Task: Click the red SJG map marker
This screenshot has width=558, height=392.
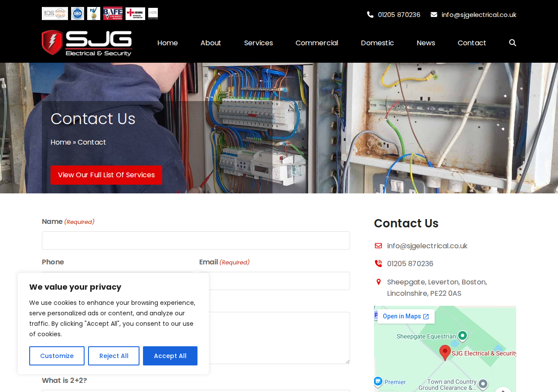Action: click(445, 353)
